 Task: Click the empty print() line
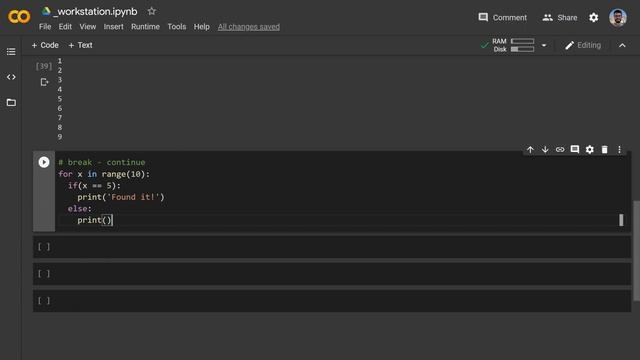(x=94, y=220)
